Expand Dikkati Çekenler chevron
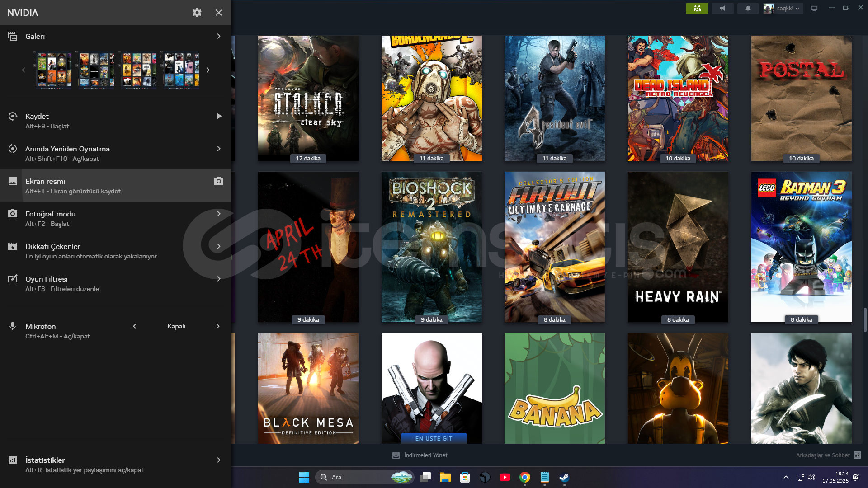Screen dimensions: 868x488 219,246
